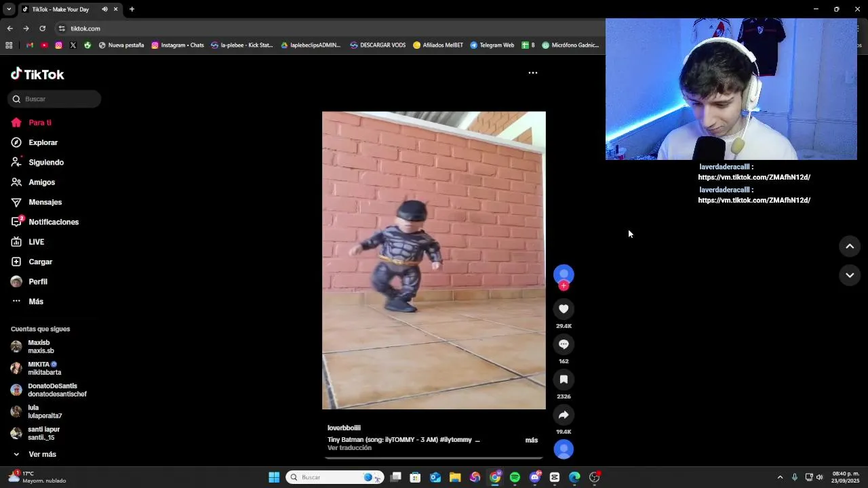Open the creator avatar beside the video
Screen dimensions: 868x488
[x=564, y=274]
